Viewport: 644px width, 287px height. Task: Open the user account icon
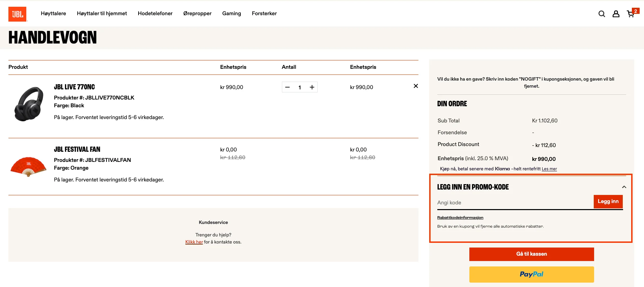point(616,14)
